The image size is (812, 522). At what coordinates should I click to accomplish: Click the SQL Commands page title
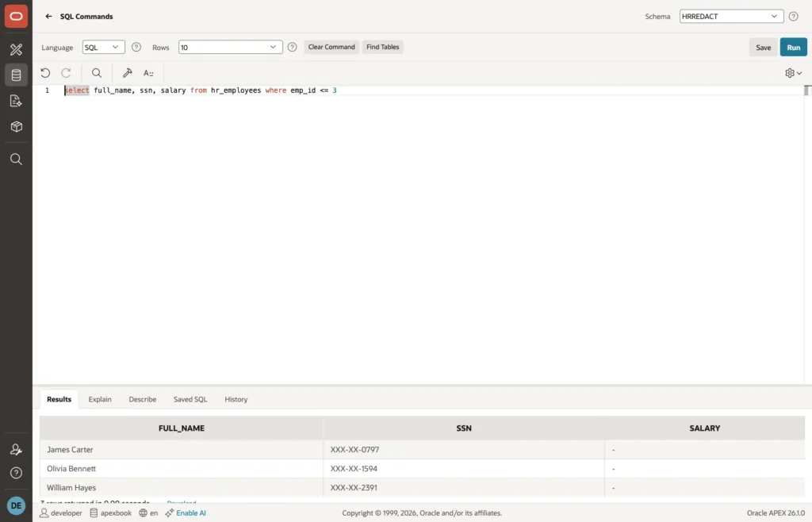(x=86, y=17)
